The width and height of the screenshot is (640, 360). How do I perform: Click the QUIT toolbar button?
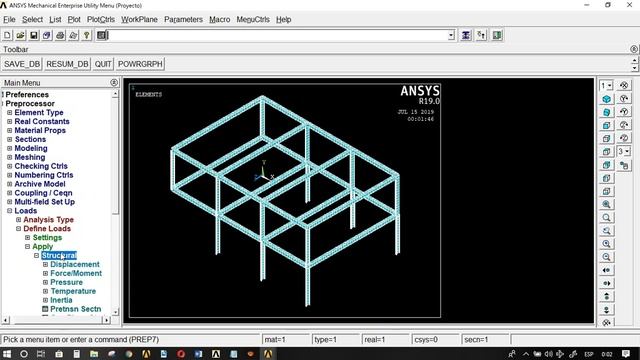coord(103,64)
